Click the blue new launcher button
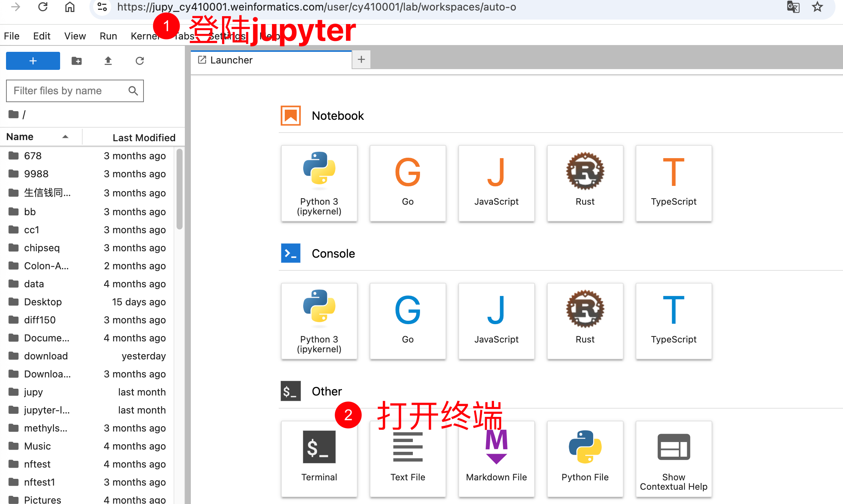The image size is (843, 504). tap(33, 61)
